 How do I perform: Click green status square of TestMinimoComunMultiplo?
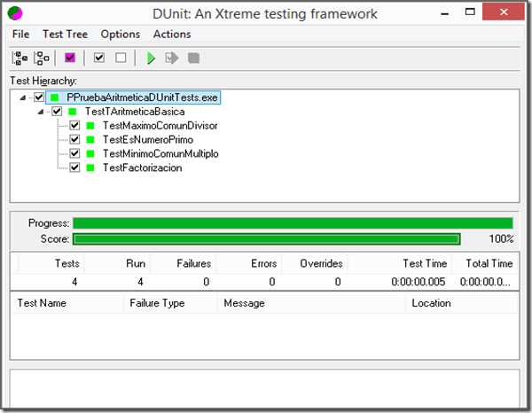pos(90,153)
